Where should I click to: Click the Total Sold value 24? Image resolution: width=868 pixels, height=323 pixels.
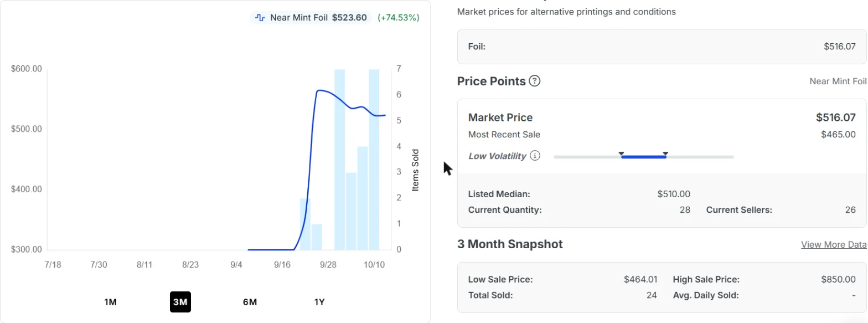pyautogui.click(x=652, y=295)
